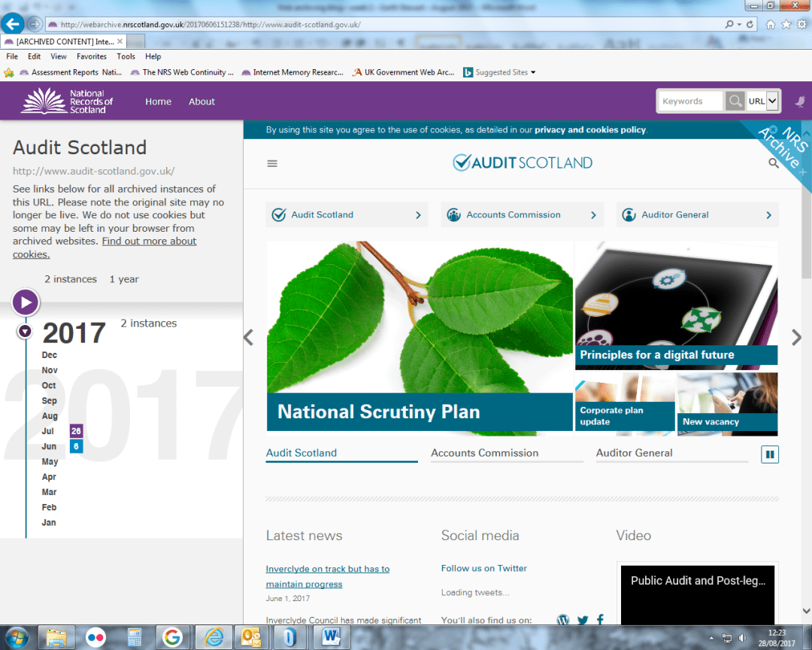Viewport: 812px width, 650px height.
Task: Click the National Records of Scotland thistle logo
Action: tap(41, 100)
